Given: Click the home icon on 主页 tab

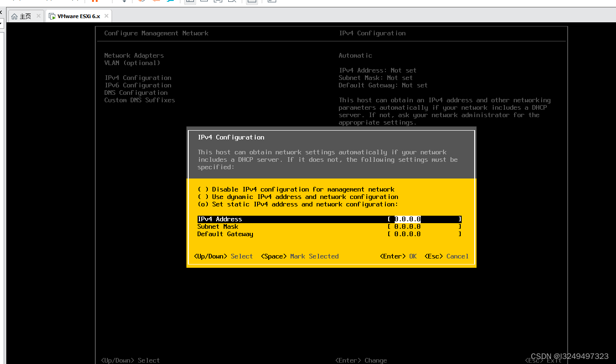Looking at the screenshot, I should pyautogui.click(x=14, y=16).
